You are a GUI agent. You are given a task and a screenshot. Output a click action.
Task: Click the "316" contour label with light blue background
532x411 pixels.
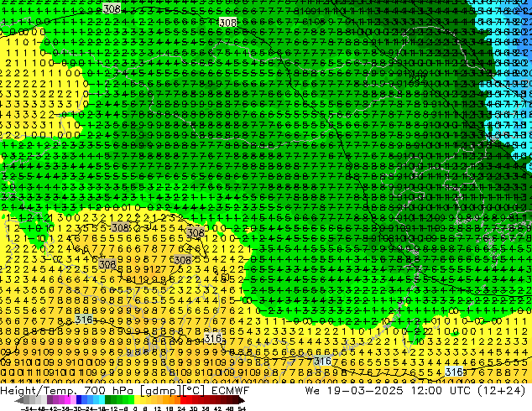click(x=454, y=372)
